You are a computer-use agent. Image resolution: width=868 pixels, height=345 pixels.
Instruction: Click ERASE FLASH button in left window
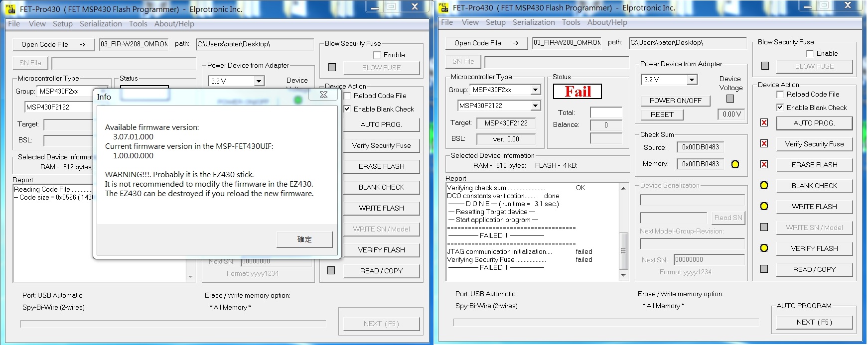pyautogui.click(x=381, y=166)
